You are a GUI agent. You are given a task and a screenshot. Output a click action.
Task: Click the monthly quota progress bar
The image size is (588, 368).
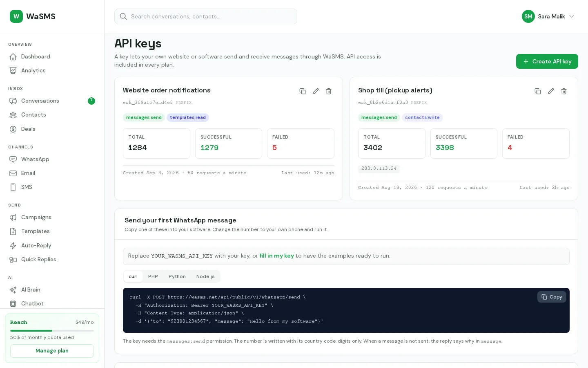(x=52, y=330)
